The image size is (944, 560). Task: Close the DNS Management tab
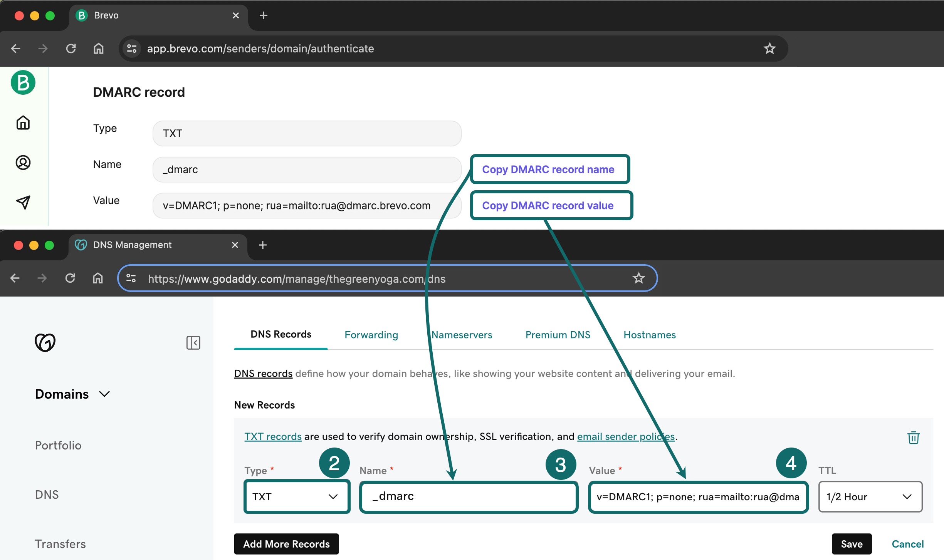click(x=235, y=245)
